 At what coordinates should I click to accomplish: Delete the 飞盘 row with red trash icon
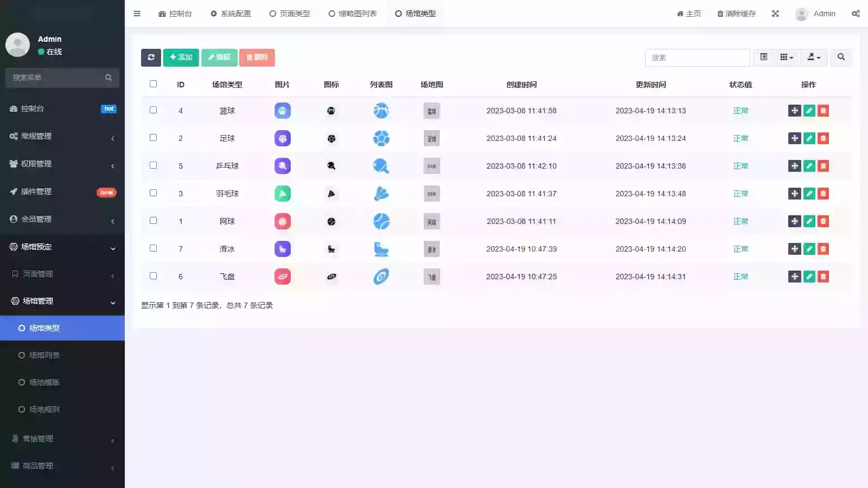coord(823,276)
